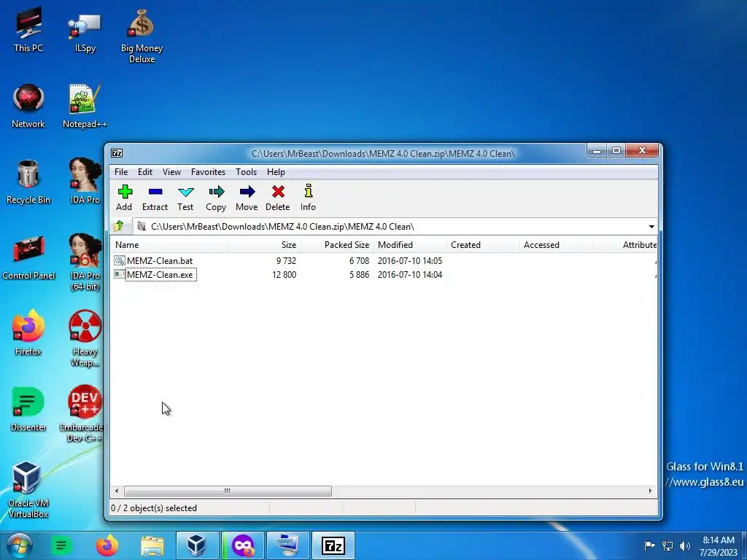Select the MEMZ-Clean.bat file name
Viewport: 747px width, 560px height.
click(160, 260)
